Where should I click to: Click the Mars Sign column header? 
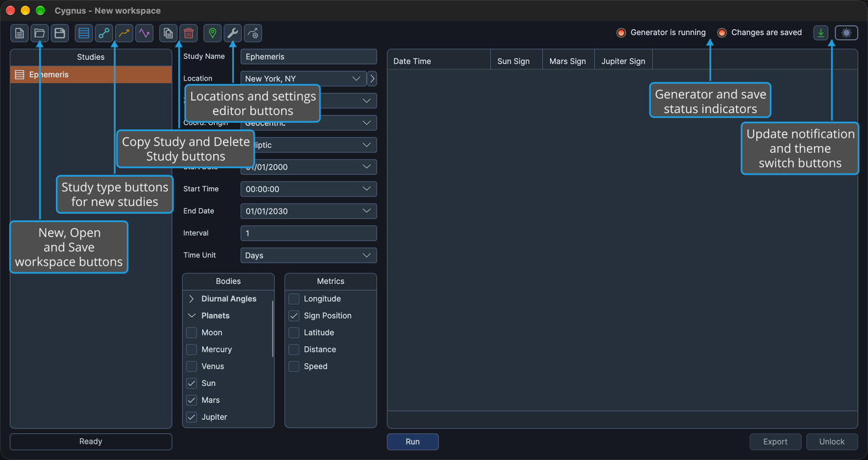[568, 61]
